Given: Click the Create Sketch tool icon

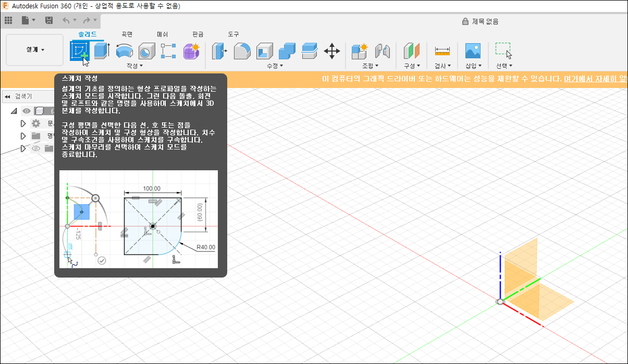Looking at the screenshot, I should (x=79, y=51).
